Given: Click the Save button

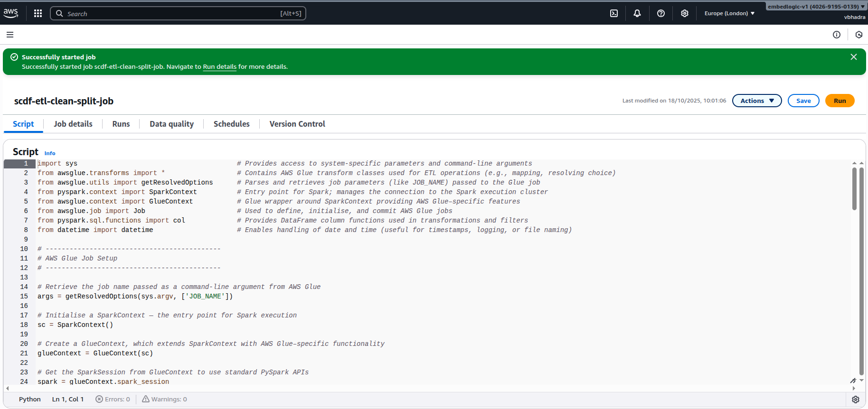Looking at the screenshot, I should coord(803,101).
